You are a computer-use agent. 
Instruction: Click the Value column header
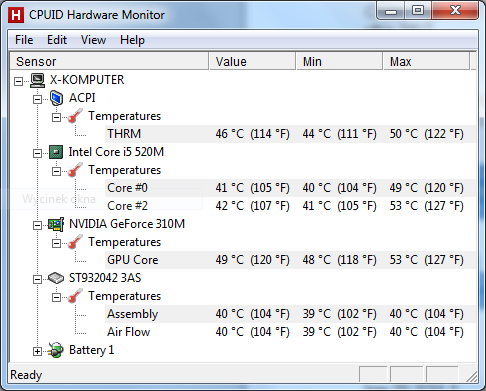pyautogui.click(x=252, y=61)
